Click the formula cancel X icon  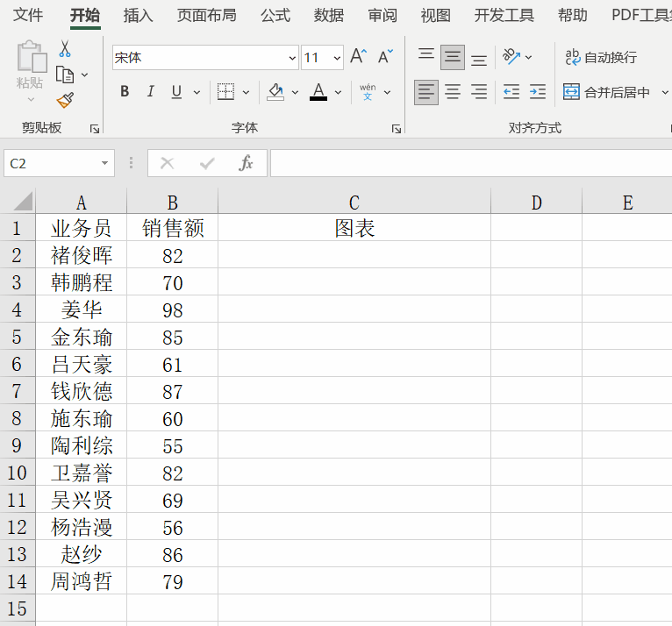167,163
